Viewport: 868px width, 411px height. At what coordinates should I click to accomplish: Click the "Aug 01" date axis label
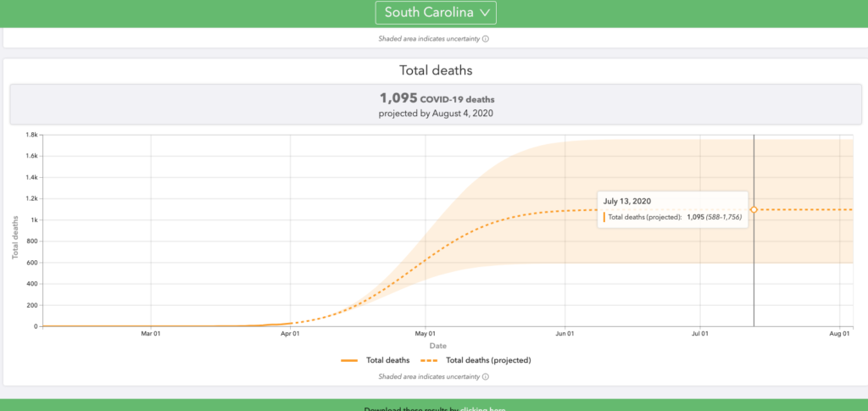(839, 335)
